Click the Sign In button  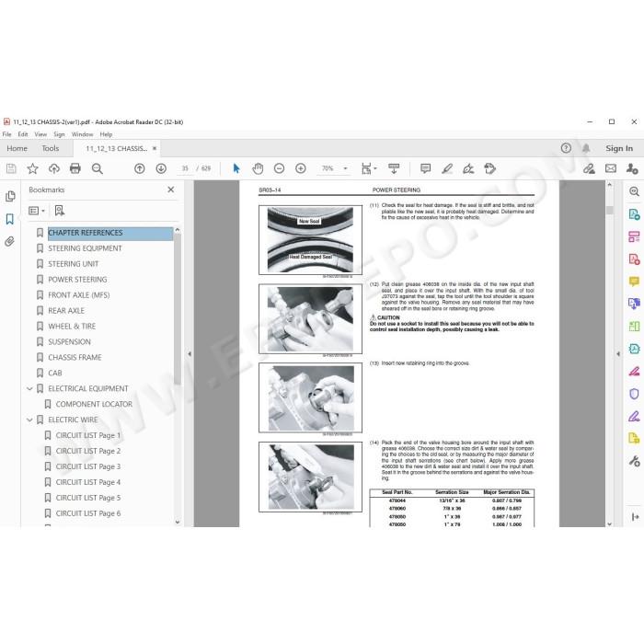click(x=619, y=148)
